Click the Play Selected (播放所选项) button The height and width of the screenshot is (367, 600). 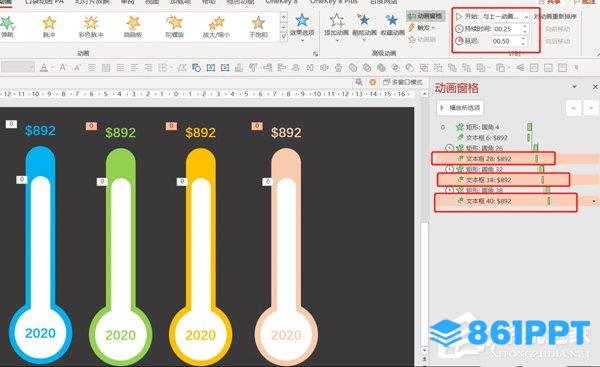[x=460, y=108]
